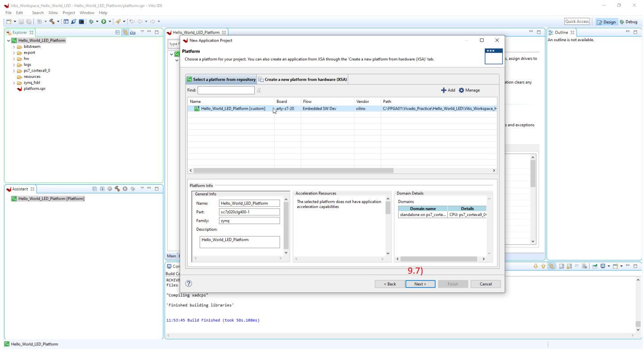This screenshot has height=352, width=644.
Task: Click the Main tab at editor bottom
Action: tap(172, 256)
